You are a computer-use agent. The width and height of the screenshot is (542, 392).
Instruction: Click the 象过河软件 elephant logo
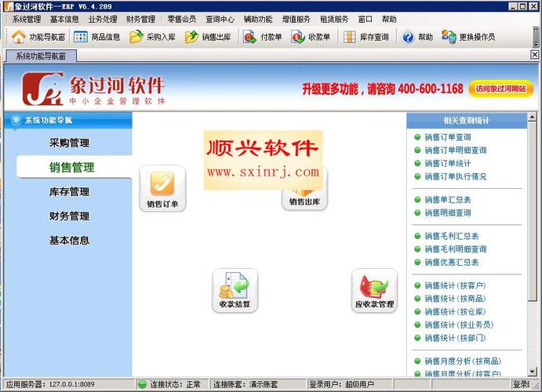(x=43, y=89)
